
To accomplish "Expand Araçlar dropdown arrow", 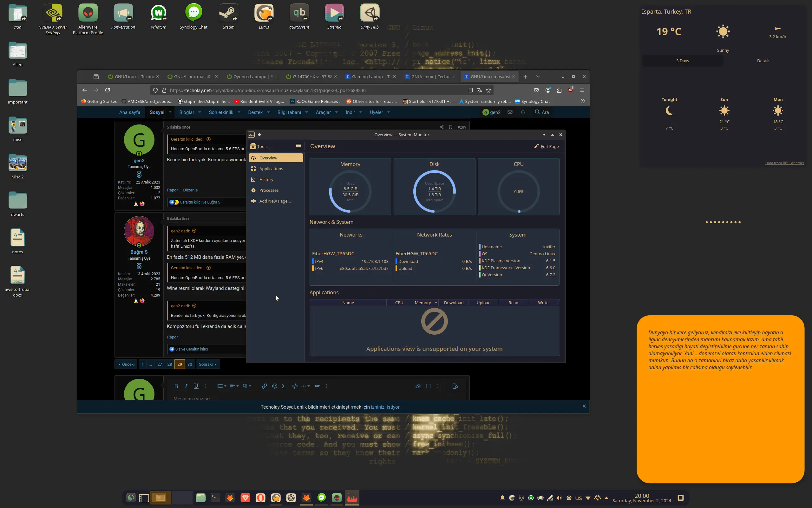I will click(x=337, y=112).
